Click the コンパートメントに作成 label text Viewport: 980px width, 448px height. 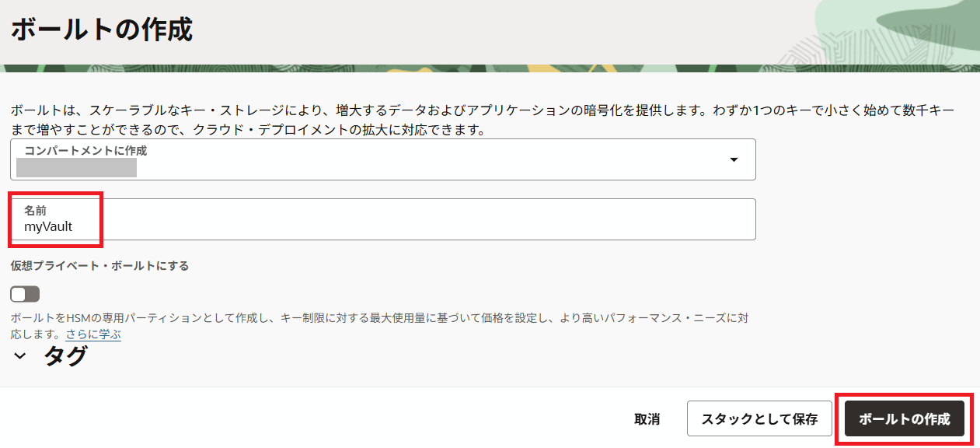click(85, 151)
